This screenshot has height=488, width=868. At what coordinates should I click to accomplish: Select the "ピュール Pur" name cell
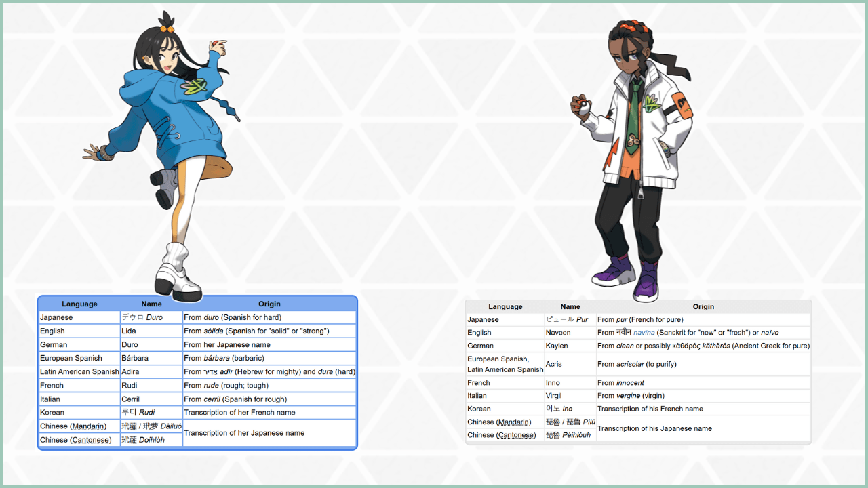tap(570, 319)
